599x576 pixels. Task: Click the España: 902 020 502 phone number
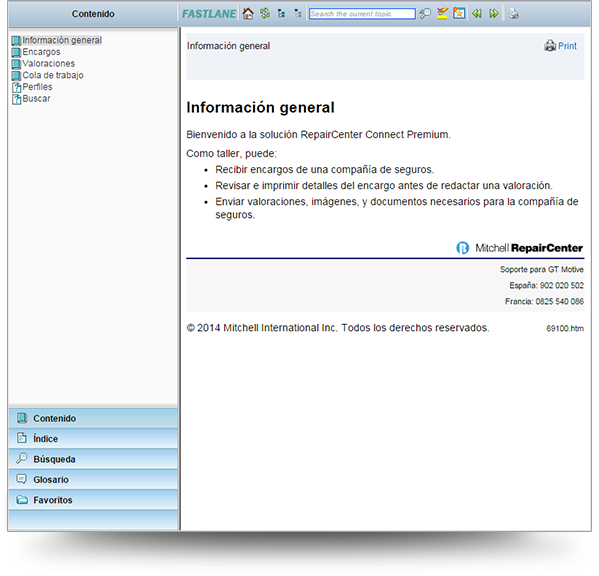pos(546,285)
